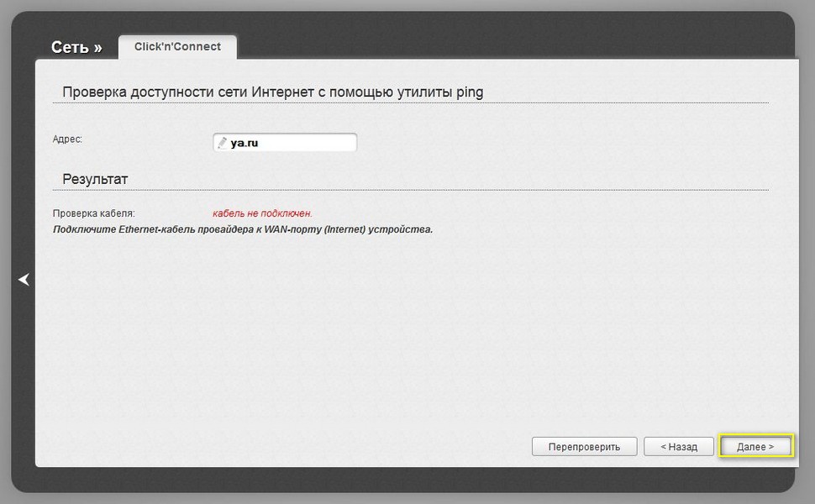The height and width of the screenshot is (504, 815).
Task: Click the word 'устройства' ending the instruction
Action: [x=400, y=229]
